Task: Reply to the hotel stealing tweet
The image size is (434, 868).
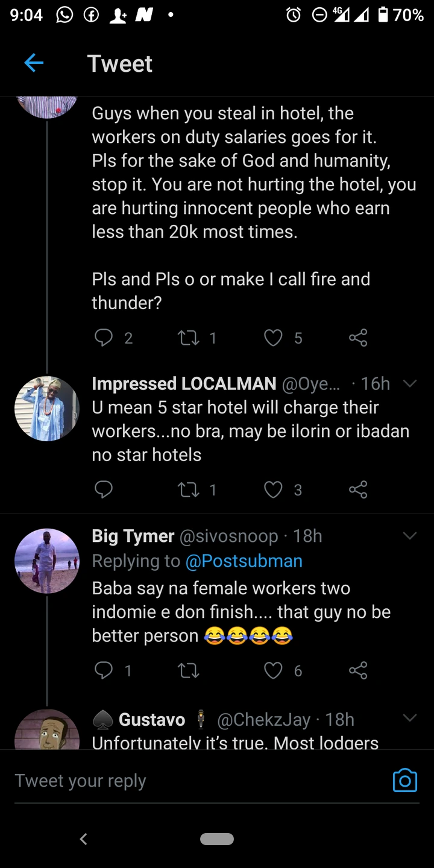Action: click(104, 338)
